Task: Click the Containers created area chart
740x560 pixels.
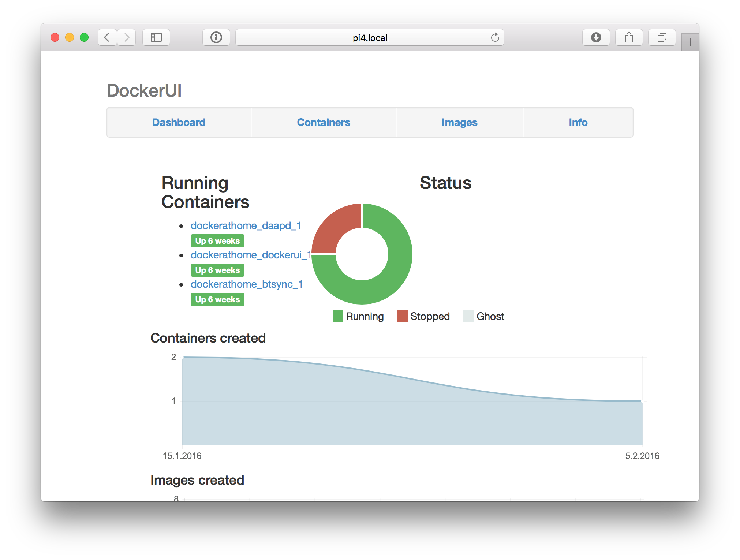Action: point(412,401)
